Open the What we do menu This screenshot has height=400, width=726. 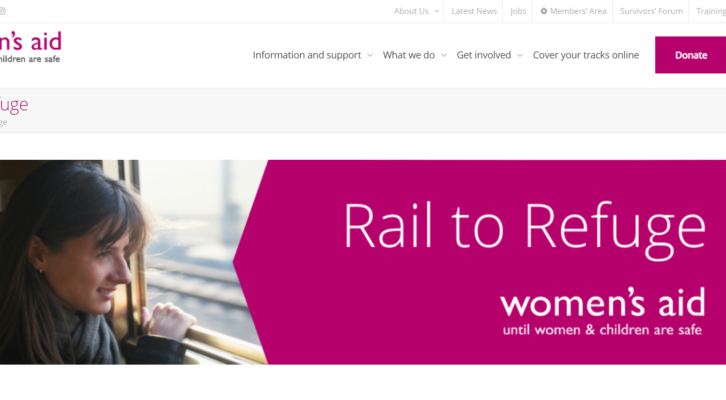pyautogui.click(x=408, y=55)
